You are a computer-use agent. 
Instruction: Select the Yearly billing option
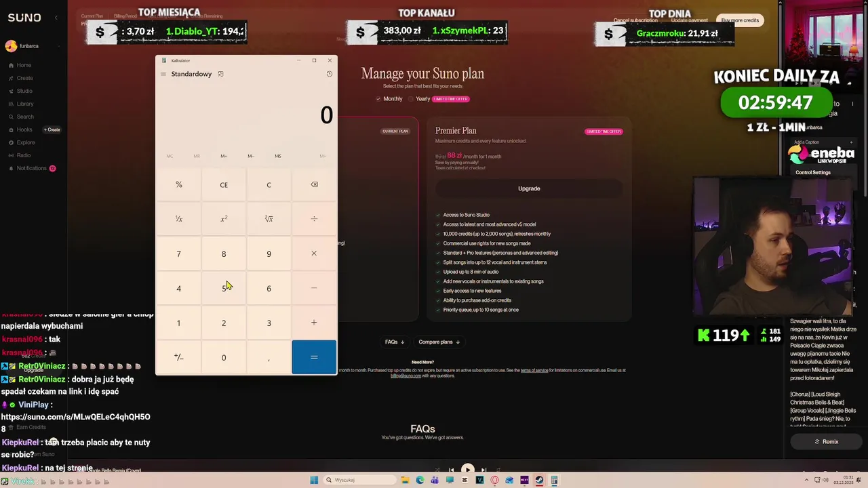[x=418, y=99]
